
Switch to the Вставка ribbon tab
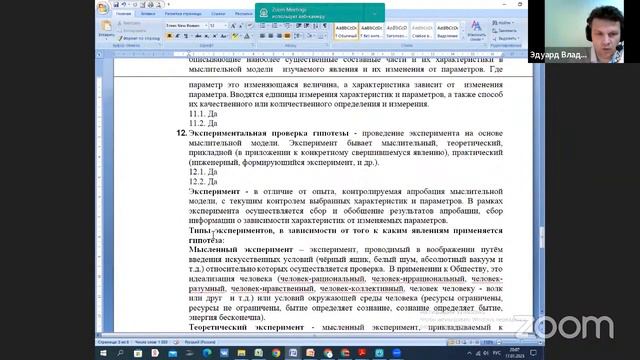pyautogui.click(x=148, y=14)
